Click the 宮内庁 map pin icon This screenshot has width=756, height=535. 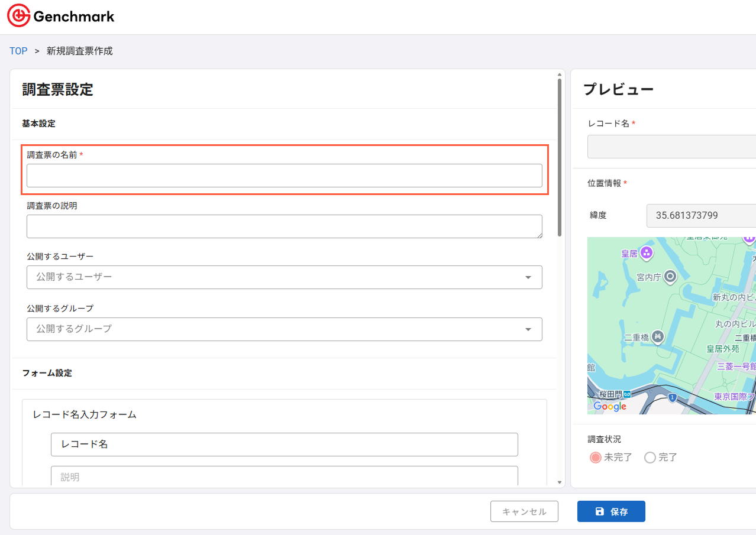pyautogui.click(x=670, y=276)
